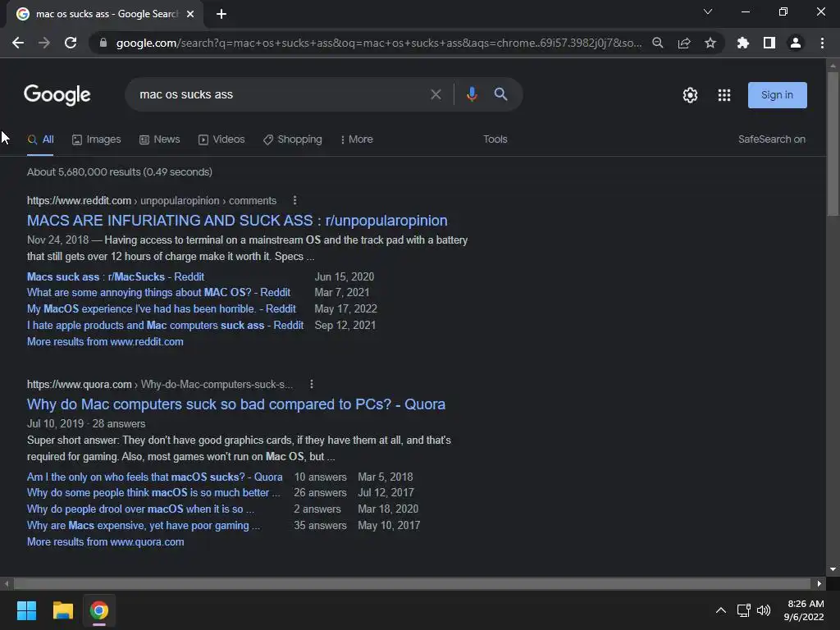Click the address bar URL
This screenshot has height=630, width=840.
coord(378,43)
